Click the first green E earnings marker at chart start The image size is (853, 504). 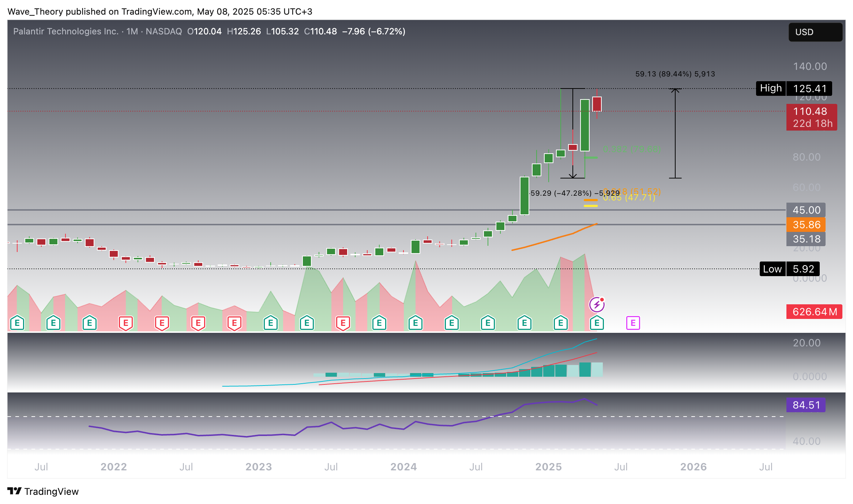pyautogui.click(x=17, y=323)
